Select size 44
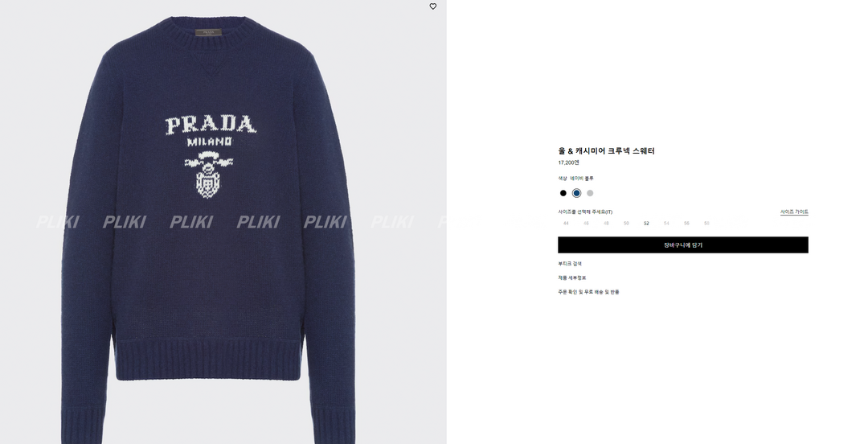Screen dimensions: 868x444 tap(566, 224)
